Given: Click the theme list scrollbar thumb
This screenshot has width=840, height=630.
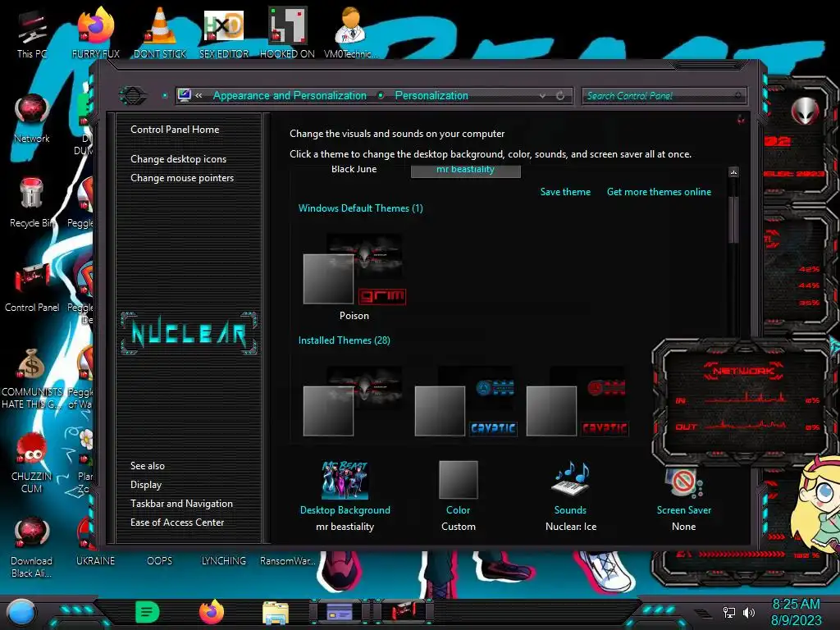Looking at the screenshot, I should 733,219.
